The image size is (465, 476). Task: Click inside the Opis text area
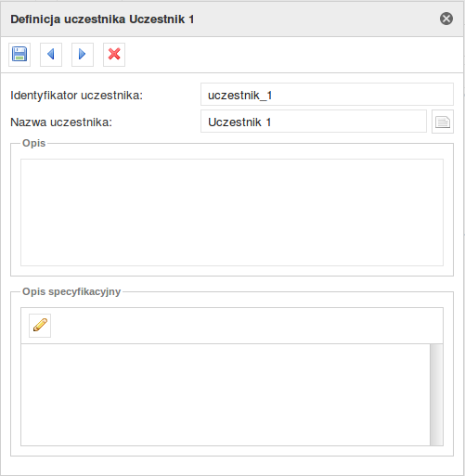pyautogui.click(x=232, y=212)
